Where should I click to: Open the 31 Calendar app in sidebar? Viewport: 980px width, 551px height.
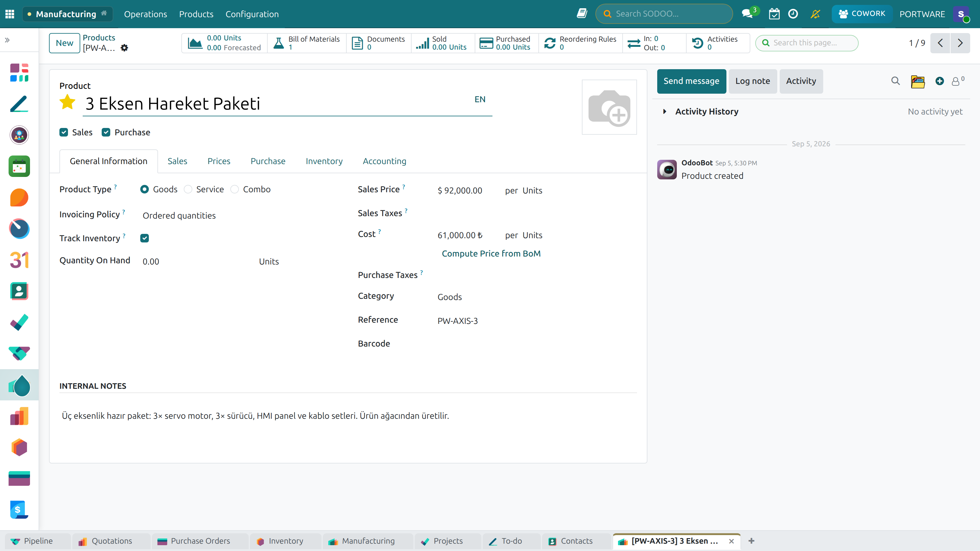tap(19, 260)
